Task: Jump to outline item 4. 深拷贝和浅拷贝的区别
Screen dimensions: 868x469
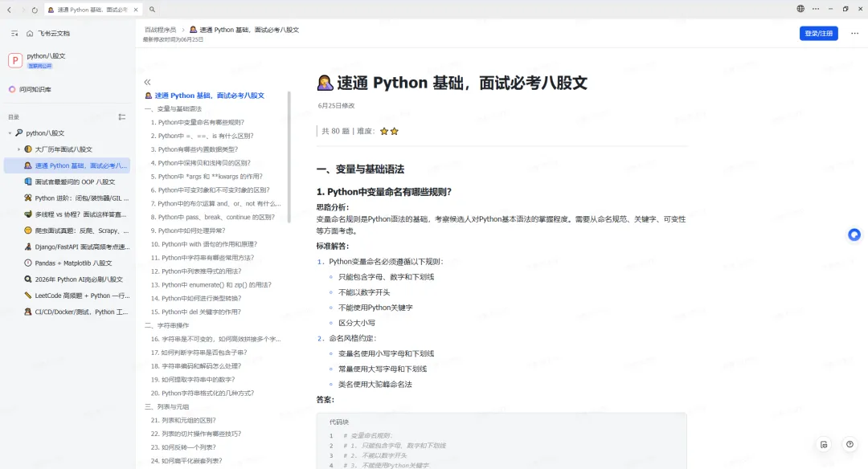Action: [x=201, y=163]
